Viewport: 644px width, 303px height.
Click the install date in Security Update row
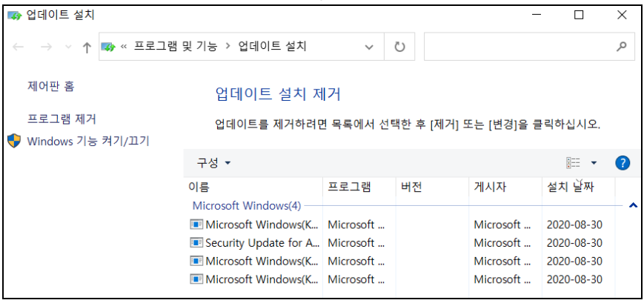click(x=574, y=243)
